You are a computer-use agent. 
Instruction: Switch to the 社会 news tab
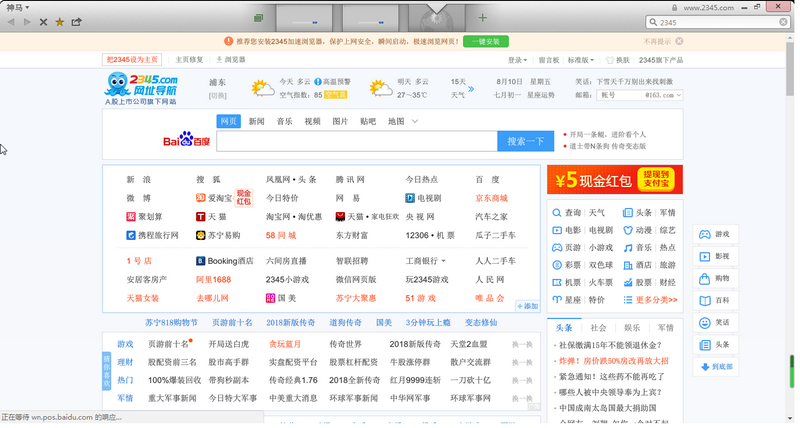click(598, 327)
